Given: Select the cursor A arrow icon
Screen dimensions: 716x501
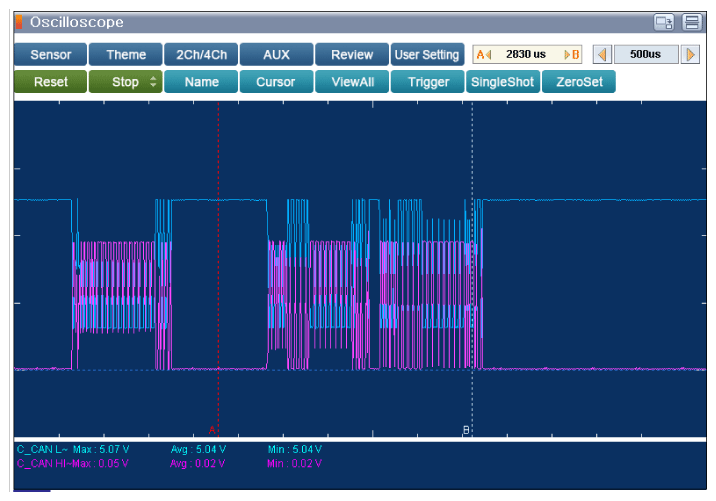Looking at the screenshot, I should (x=484, y=55).
